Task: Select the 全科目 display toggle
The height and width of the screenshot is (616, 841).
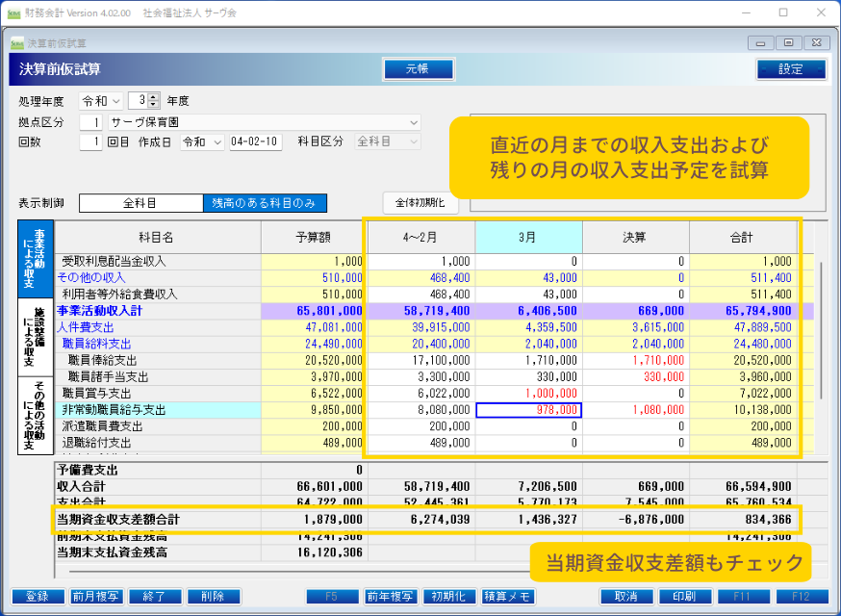Action: pos(140,203)
